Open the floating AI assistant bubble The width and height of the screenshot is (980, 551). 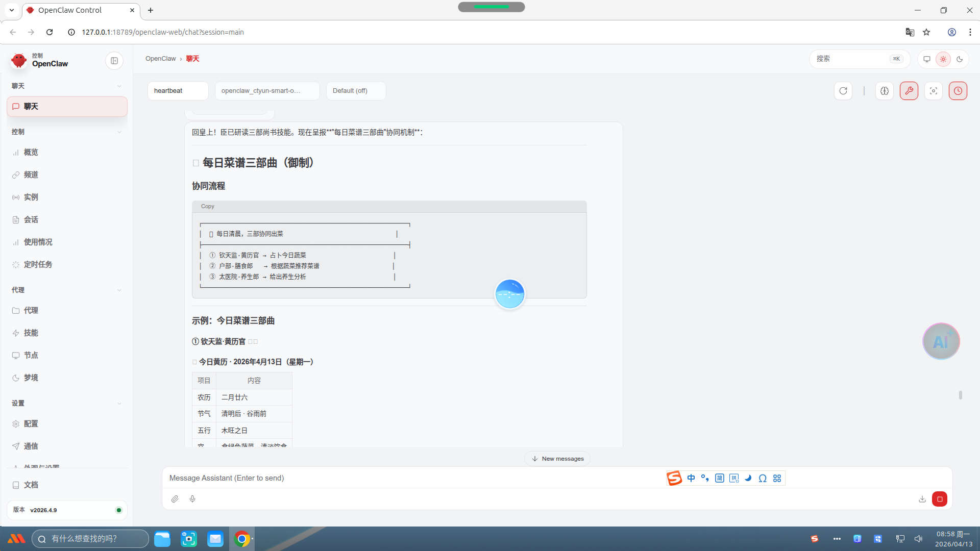941,341
